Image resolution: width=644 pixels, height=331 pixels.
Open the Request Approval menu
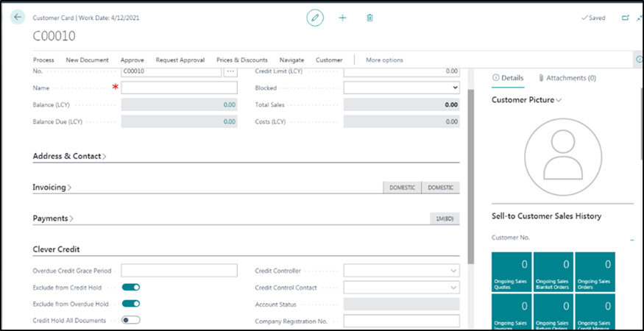[x=180, y=60]
